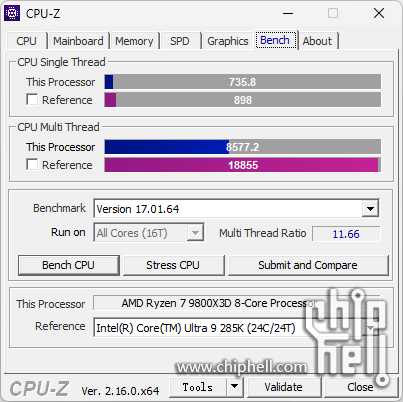This screenshot has height=402, width=403.
Task: Minimize the CPU-Z window
Action: [288, 13]
